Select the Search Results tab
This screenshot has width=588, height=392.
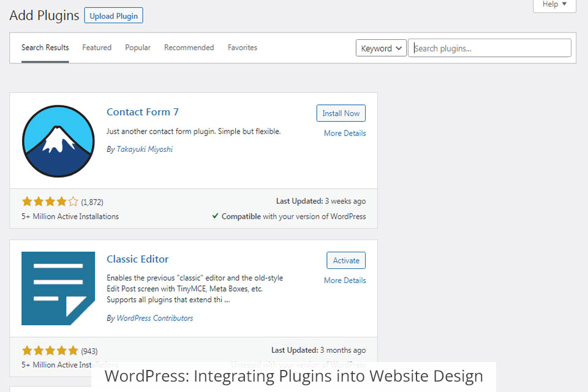45,48
